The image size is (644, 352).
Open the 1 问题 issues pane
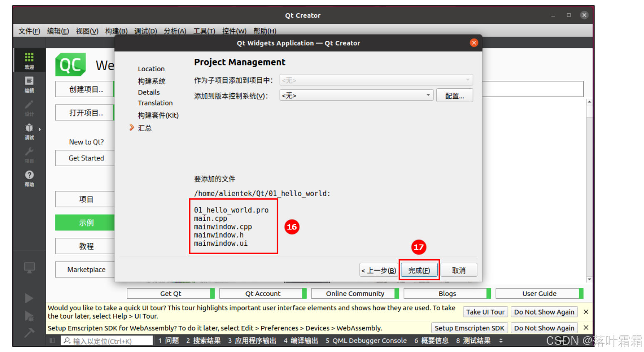point(168,341)
